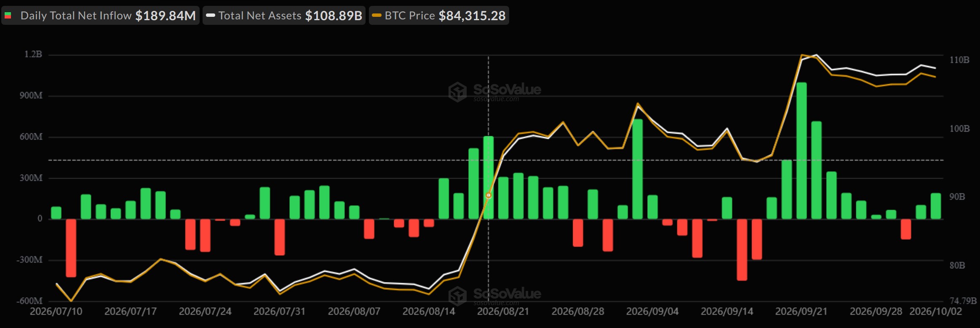Click the white Total Net Assets line swatch

coord(211,16)
